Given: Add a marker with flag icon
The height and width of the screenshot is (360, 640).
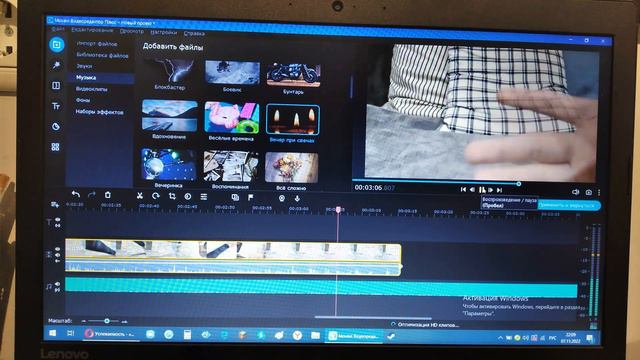Looking at the screenshot, I should click(251, 198).
